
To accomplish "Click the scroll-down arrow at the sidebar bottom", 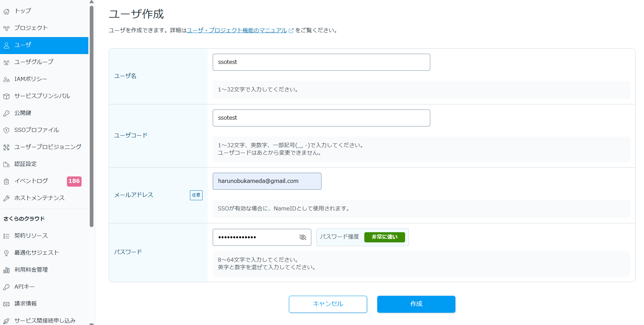I will click(91, 323).
